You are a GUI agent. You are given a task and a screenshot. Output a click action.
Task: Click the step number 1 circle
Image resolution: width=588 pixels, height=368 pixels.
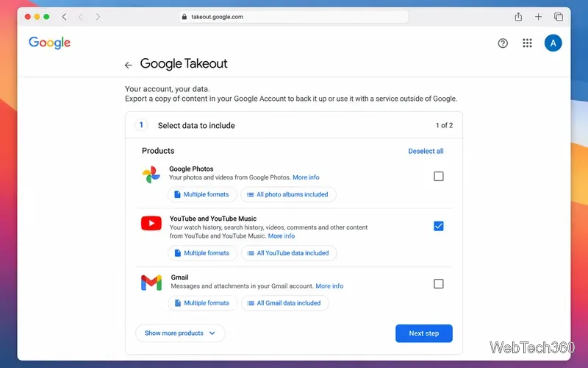[141, 125]
